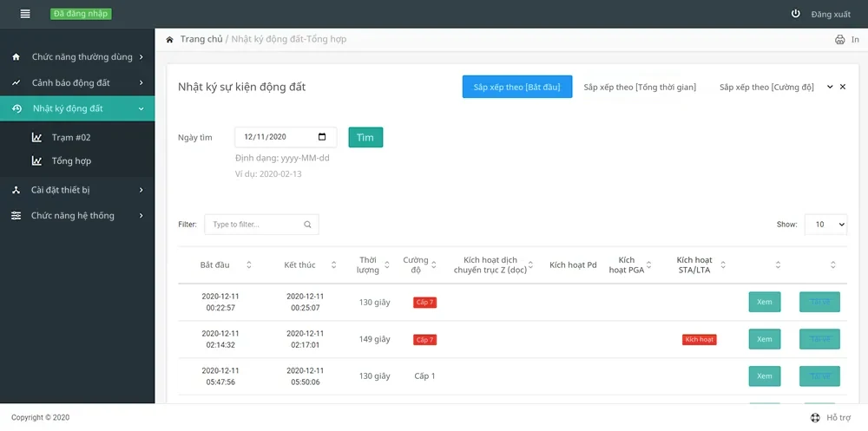Sort the table by the Kết thúc column
This screenshot has height=431, width=868.
click(x=334, y=265)
